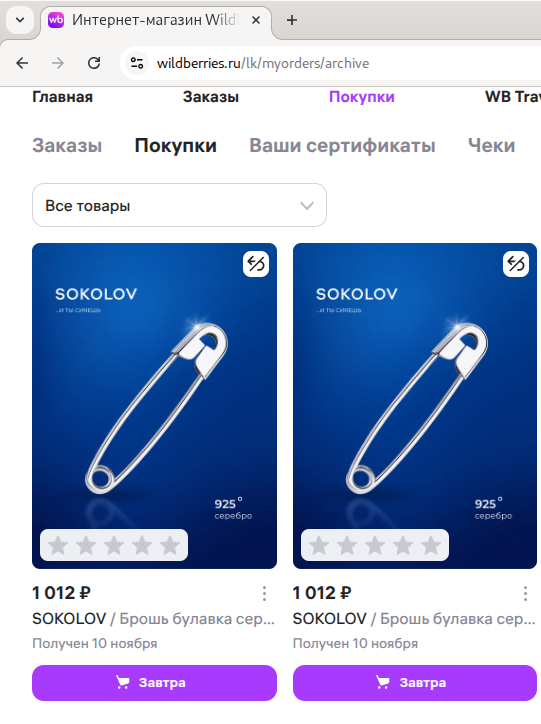
Task: Open the "Чеки" tab
Action: coord(491,145)
